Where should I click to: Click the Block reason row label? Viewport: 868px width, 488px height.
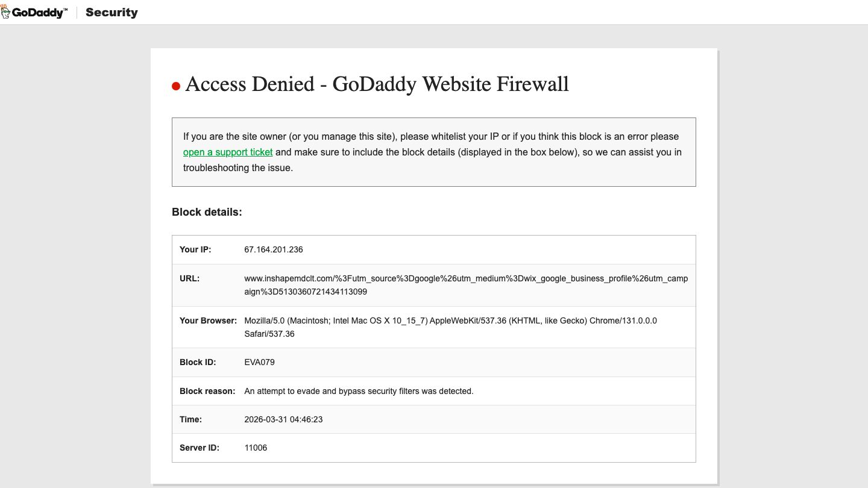tap(207, 391)
